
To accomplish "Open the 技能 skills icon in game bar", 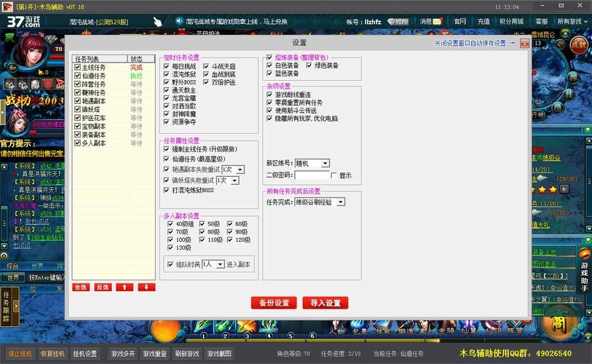I will tap(382, 327).
